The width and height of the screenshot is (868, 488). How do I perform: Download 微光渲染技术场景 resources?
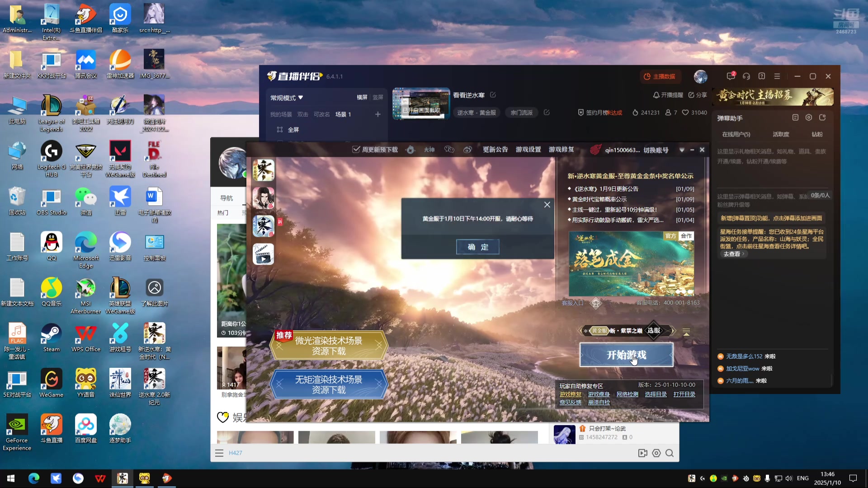click(x=329, y=346)
